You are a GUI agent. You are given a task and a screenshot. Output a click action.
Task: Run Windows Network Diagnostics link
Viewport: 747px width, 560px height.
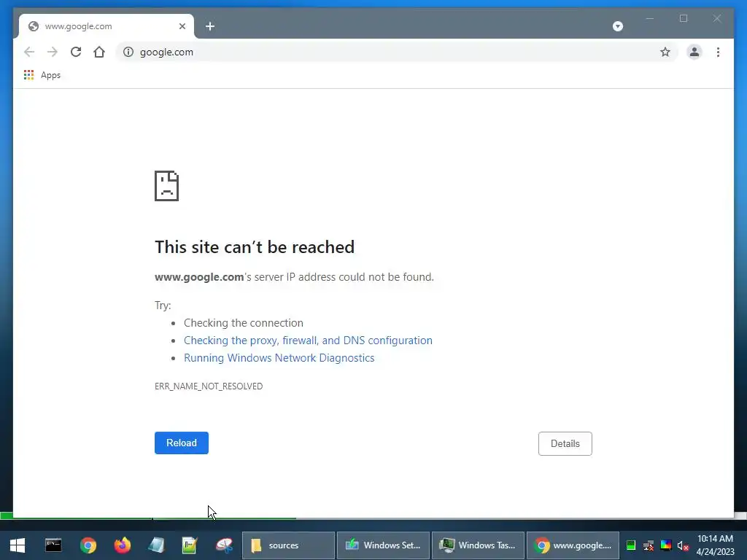point(279,357)
